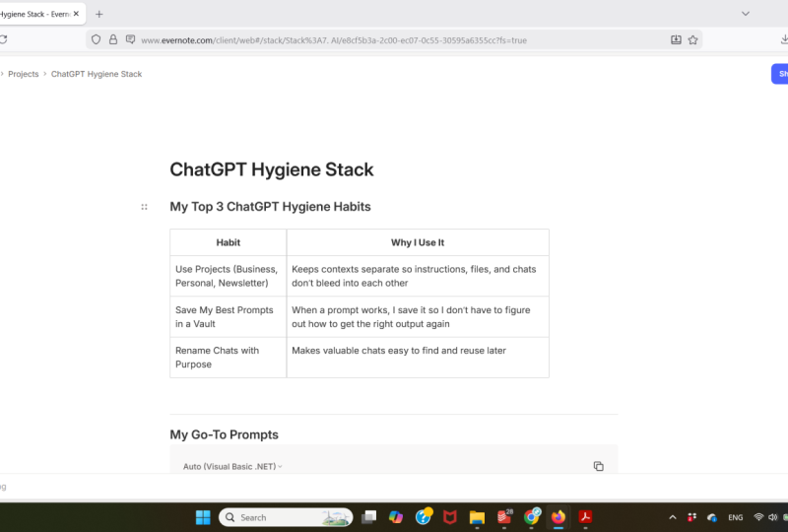Screen dimensions: 788x532
Task: Click the permissions icon in address bar
Action: [131, 39]
